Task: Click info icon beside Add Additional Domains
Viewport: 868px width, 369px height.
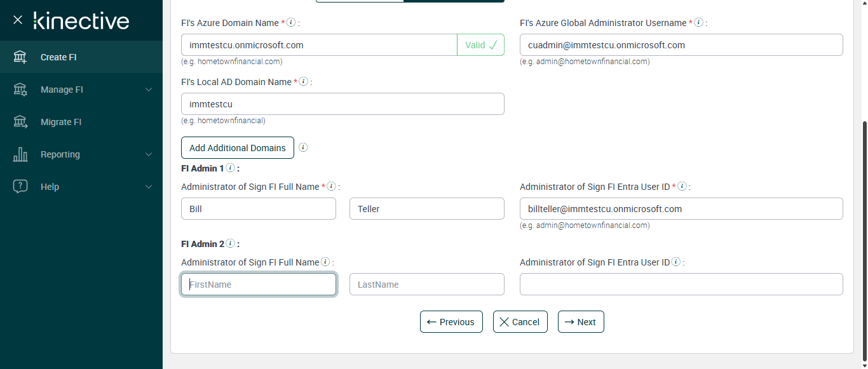Action: pyautogui.click(x=303, y=147)
